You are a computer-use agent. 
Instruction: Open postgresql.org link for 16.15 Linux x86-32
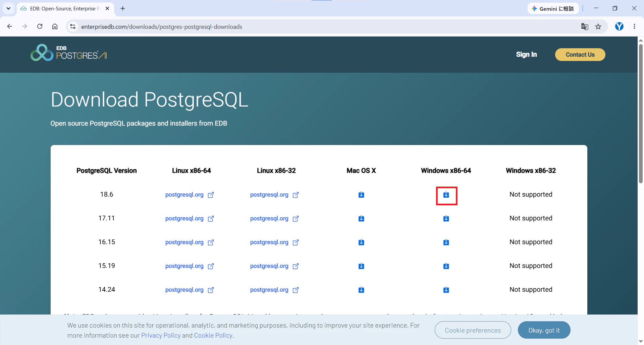[x=274, y=242]
